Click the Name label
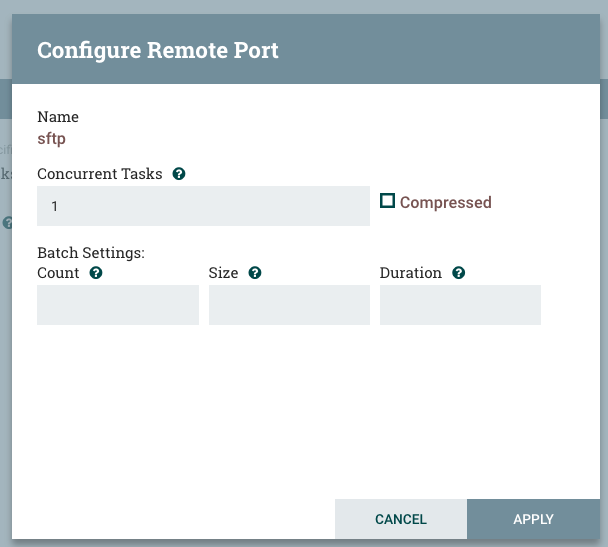608x547 pixels. [58, 117]
